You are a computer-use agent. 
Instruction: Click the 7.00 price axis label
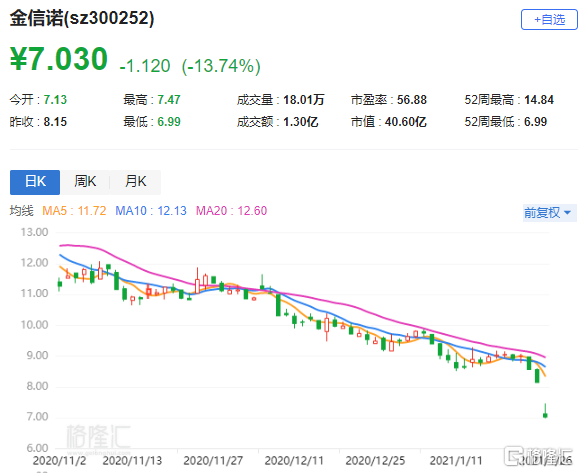point(37,417)
